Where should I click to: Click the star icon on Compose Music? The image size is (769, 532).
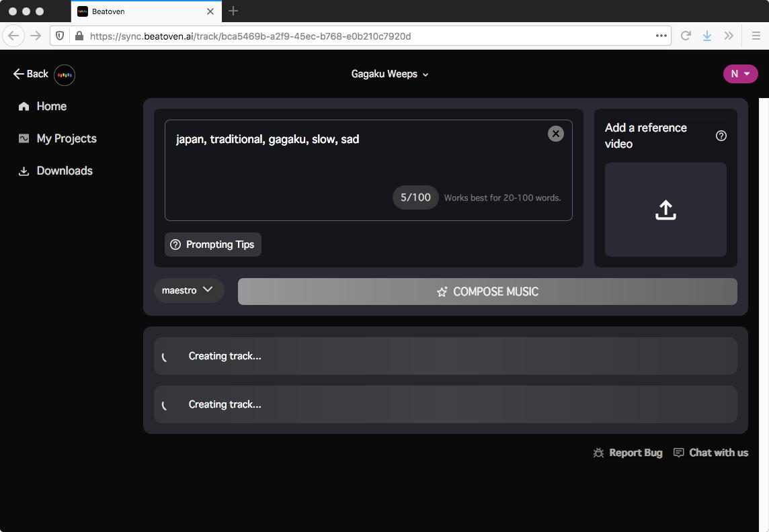click(x=442, y=292)
